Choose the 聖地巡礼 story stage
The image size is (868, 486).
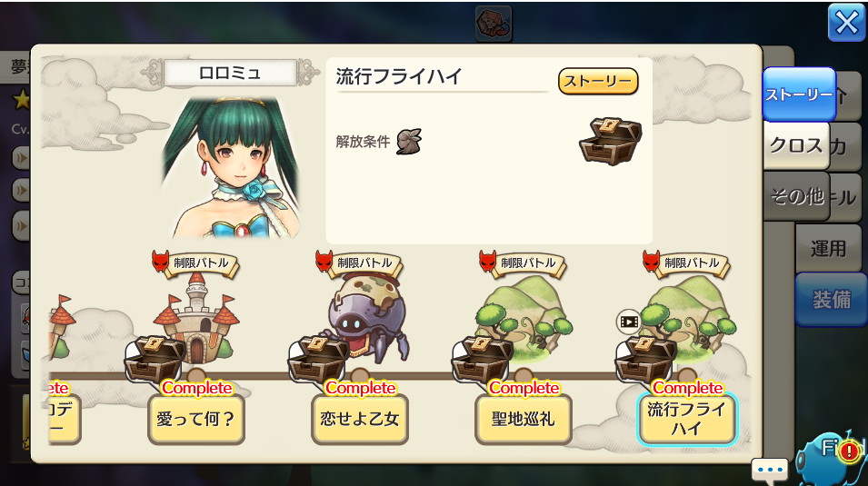524,419
